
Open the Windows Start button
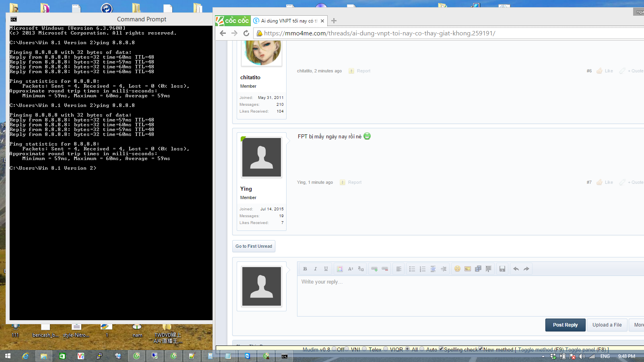(x=8, y=356)
